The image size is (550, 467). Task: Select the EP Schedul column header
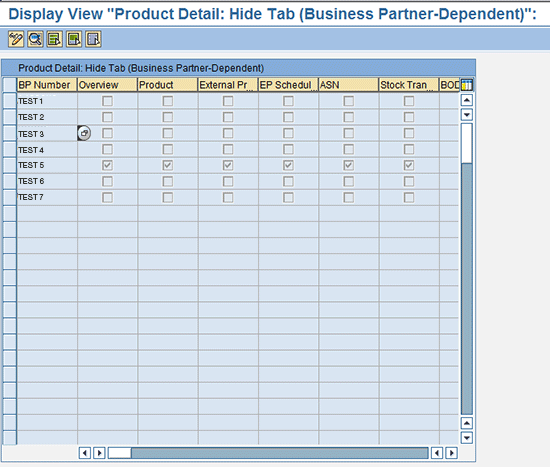coord(288,85)
